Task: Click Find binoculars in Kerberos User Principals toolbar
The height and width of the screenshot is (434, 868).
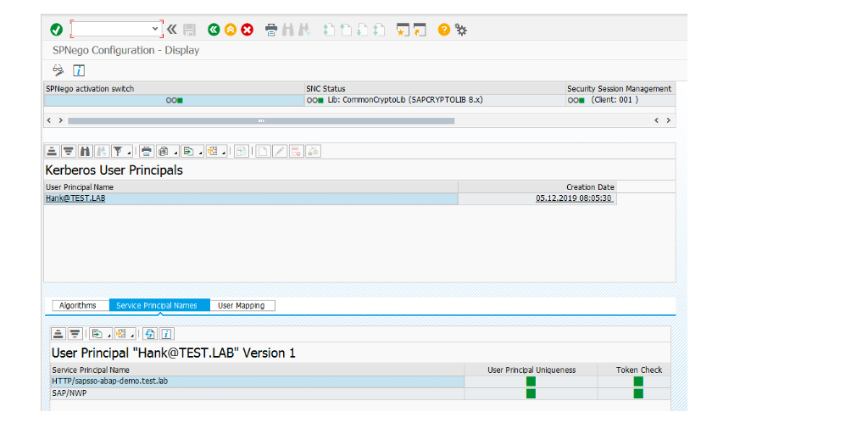Action: (85, 151)
